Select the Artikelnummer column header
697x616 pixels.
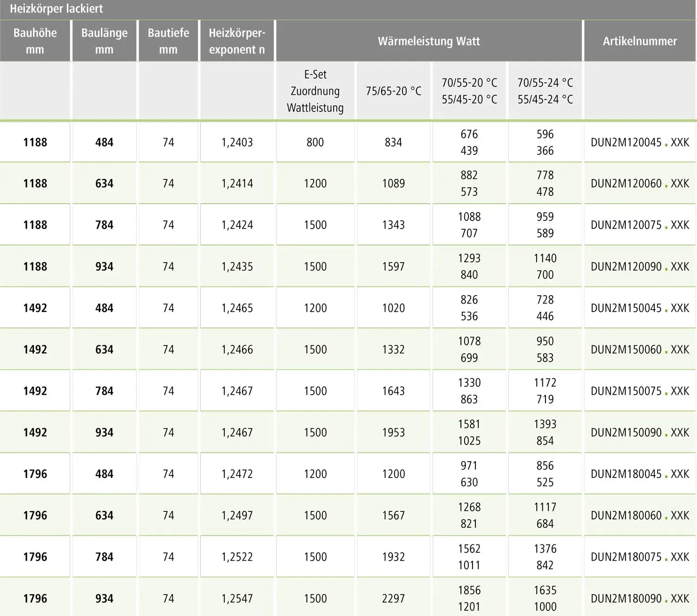640,41
